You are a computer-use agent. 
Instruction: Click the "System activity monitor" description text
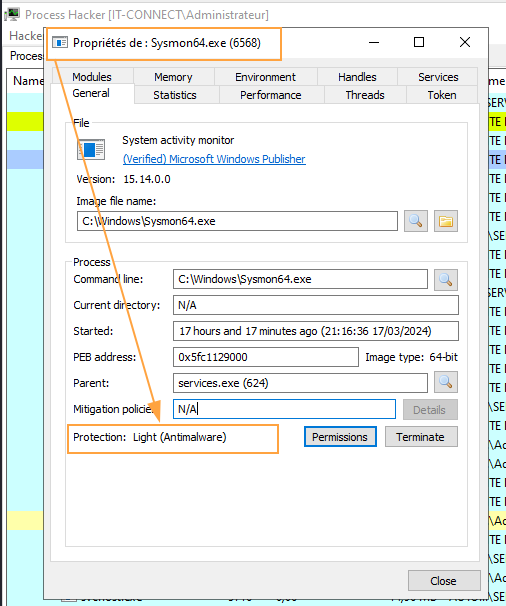pos(178,140)
